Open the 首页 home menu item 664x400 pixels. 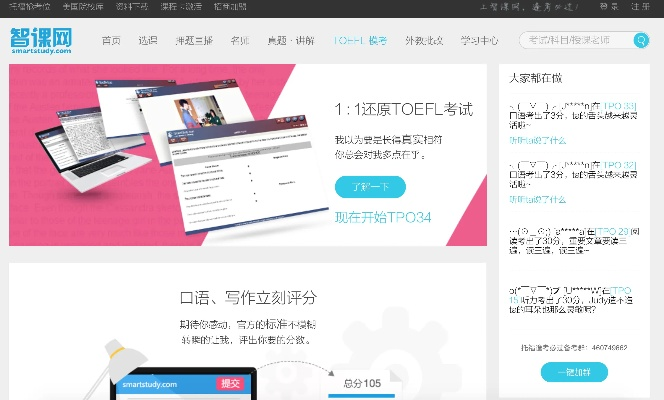click(111, 41)
